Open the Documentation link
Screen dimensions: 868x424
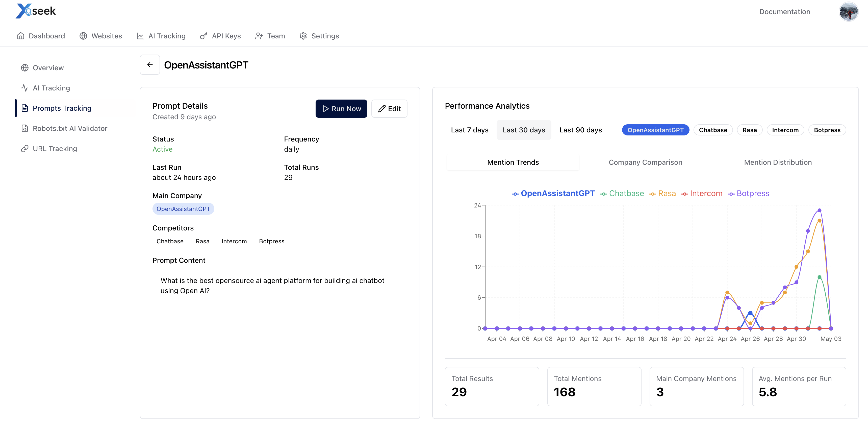[x=784, y=12]
